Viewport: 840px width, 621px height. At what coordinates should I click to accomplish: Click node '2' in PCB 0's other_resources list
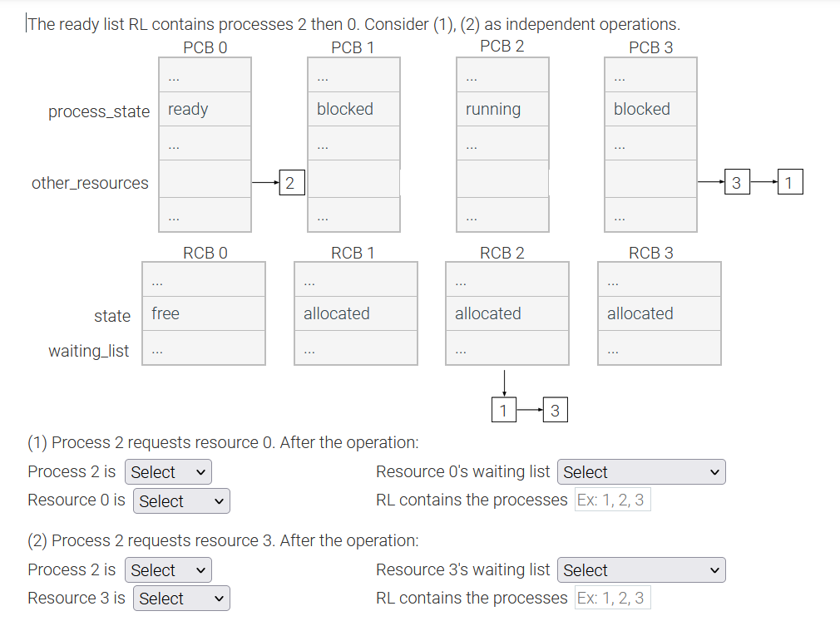(x=291, y=181)
